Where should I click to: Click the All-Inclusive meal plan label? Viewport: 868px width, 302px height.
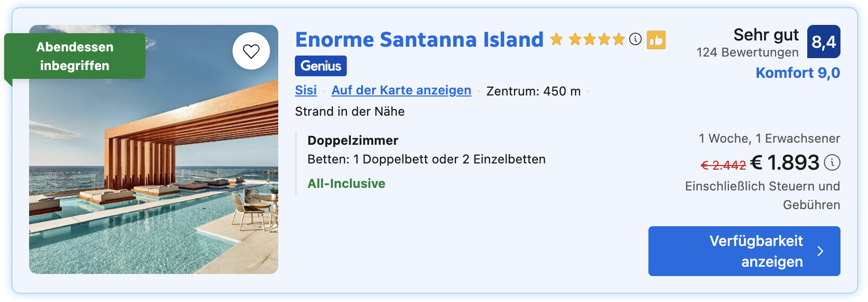coord(346,184)
